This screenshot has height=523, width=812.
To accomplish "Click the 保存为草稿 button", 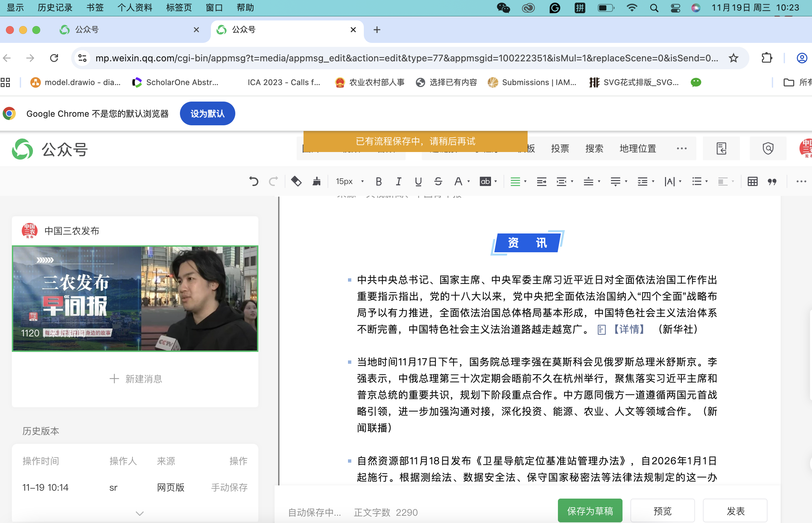I will (590, 510).
